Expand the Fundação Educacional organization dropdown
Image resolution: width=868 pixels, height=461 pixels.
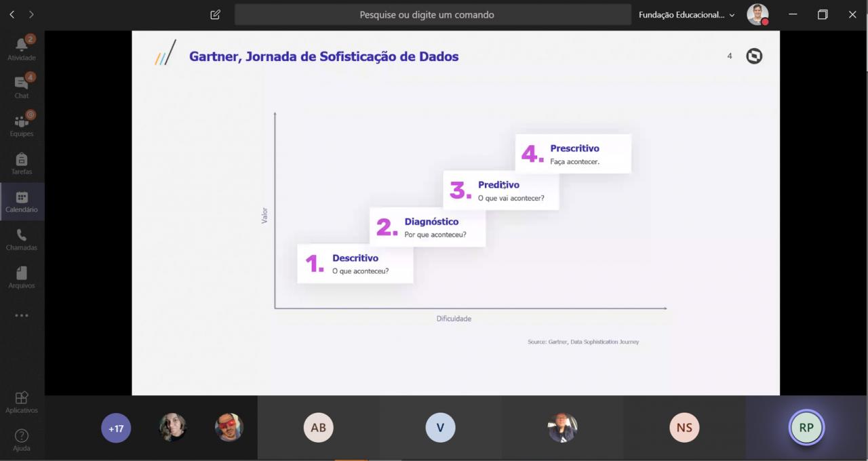click(x=686, y=14)
